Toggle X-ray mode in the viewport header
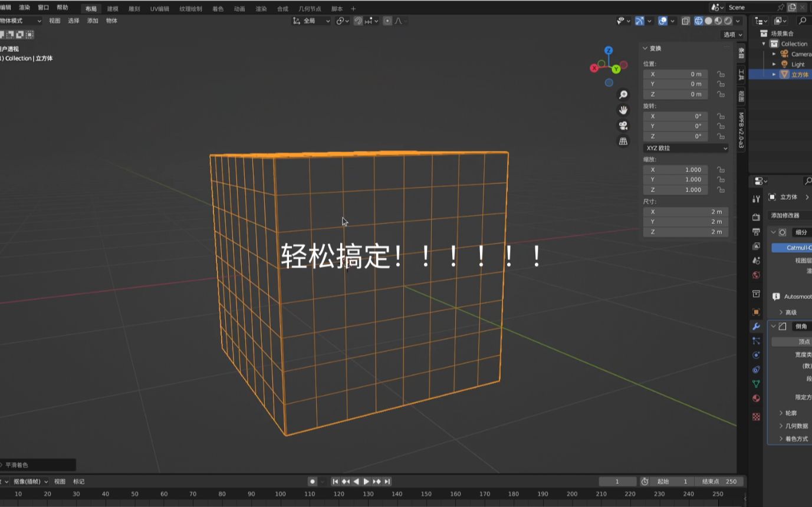This screenshot has width=812, height=507. [x=686, y=21]
